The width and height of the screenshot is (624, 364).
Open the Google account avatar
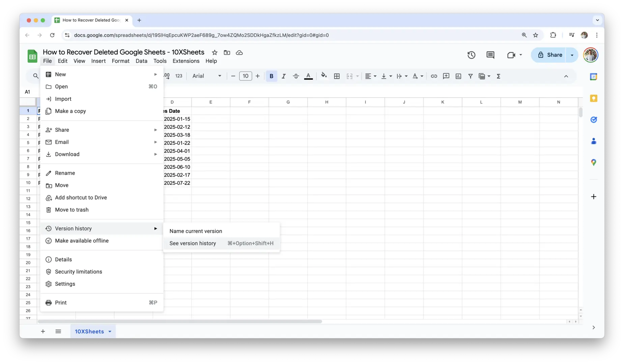tap(590, 55)
